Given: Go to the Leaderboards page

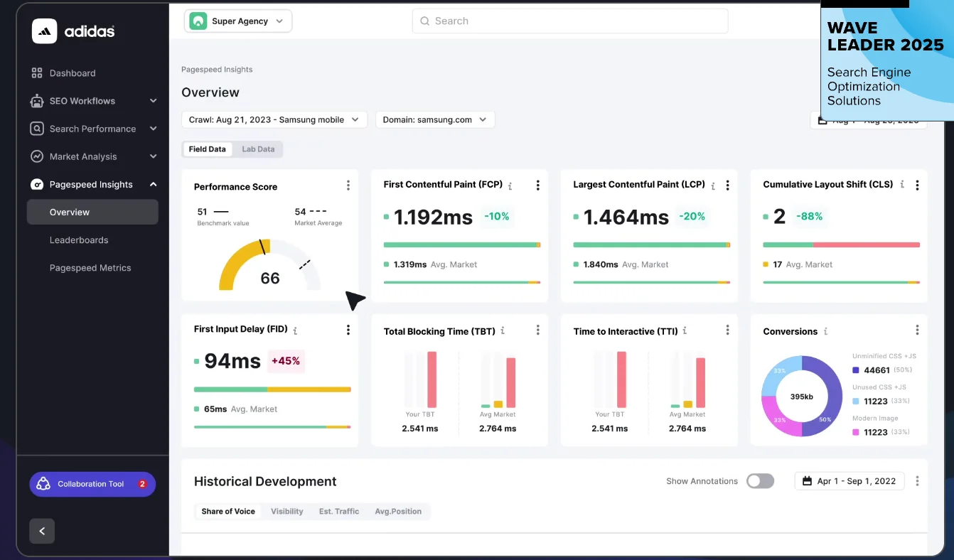Looking at the screenshot, I should 80,239.
